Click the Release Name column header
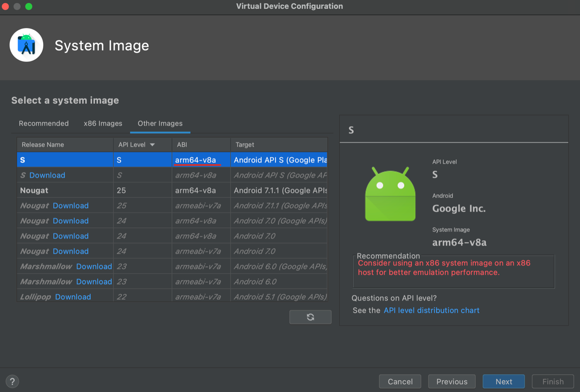 (x=65, y=144)
